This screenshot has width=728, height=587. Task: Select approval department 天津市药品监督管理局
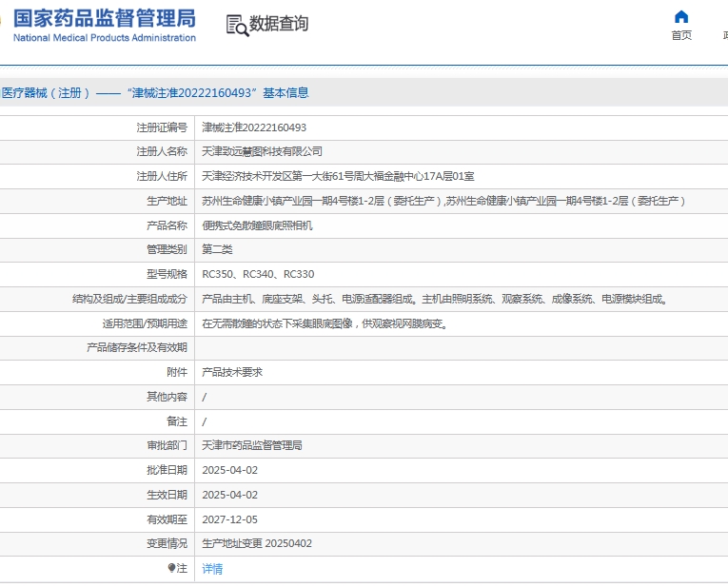coord(252,445)
